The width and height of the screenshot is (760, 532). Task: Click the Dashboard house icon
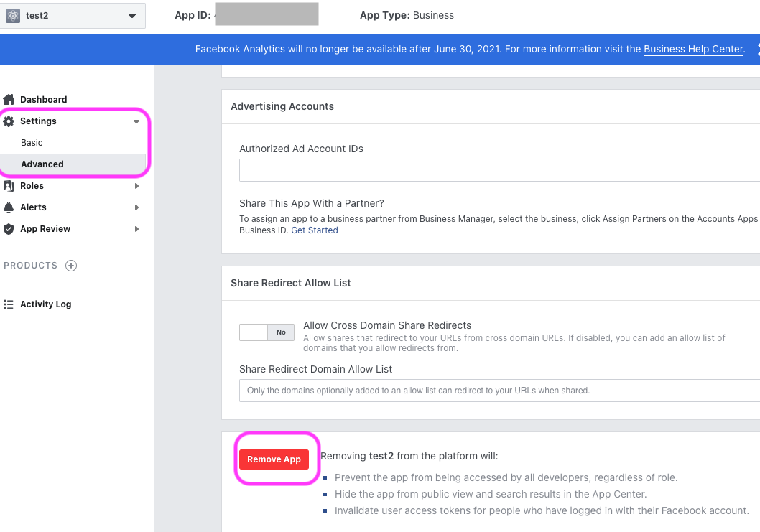9,99
